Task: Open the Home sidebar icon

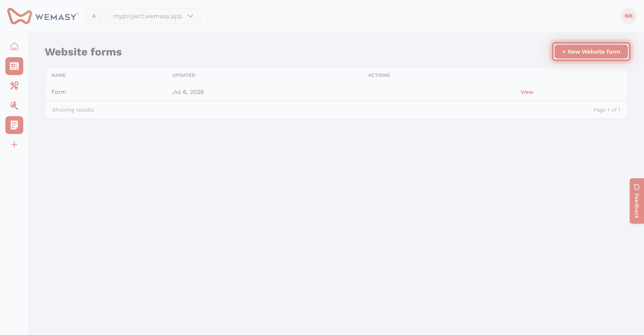Action: pyautogui.click(x=14, y=46)
